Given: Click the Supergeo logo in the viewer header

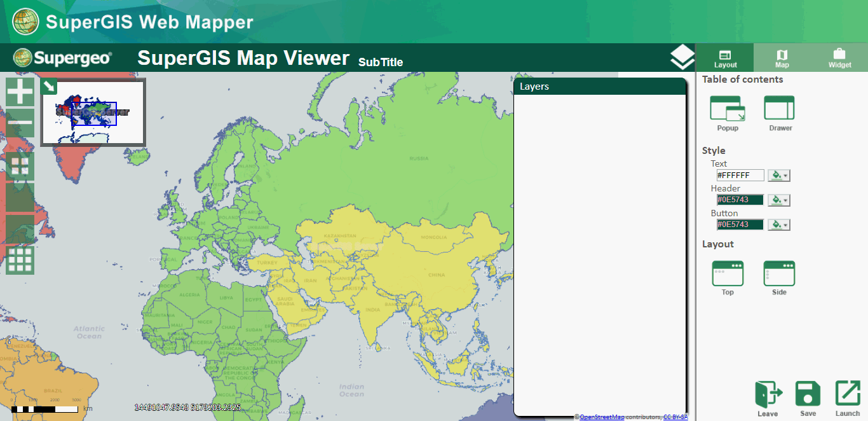Looking at the screenshot, I should pyautogui.click(x=63, y=58).
